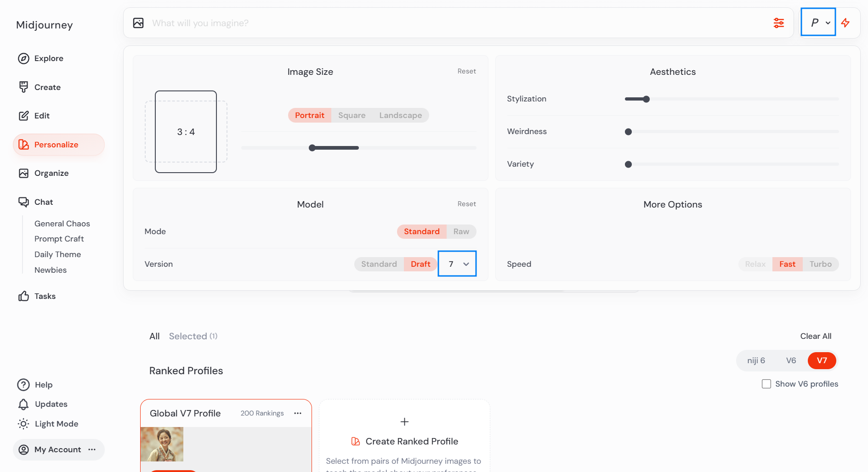Screen dimensions: 868x472
Task: Click the Create paintbrush icon
Action: pyautogui.click(x=23, y=87)
